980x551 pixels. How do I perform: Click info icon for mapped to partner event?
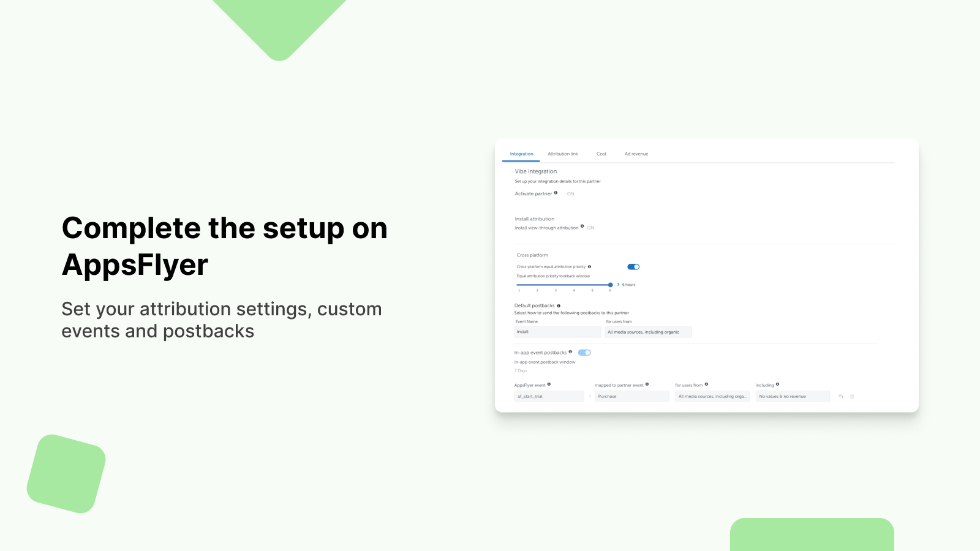click(647, 384)
